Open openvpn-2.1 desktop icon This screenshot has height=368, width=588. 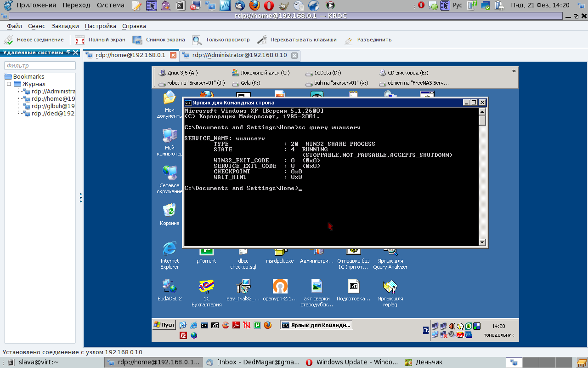(x=280, y=290)
